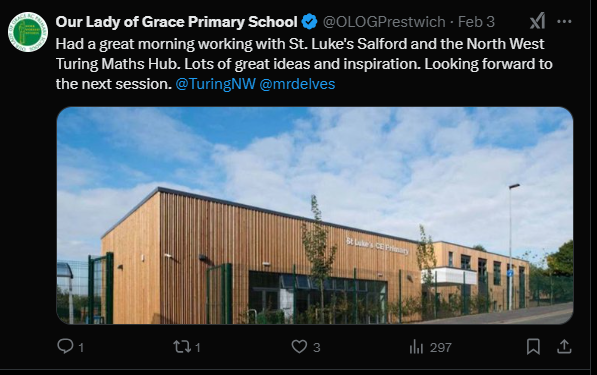
Task: Click the 297 views count
Action: point(441,347)
